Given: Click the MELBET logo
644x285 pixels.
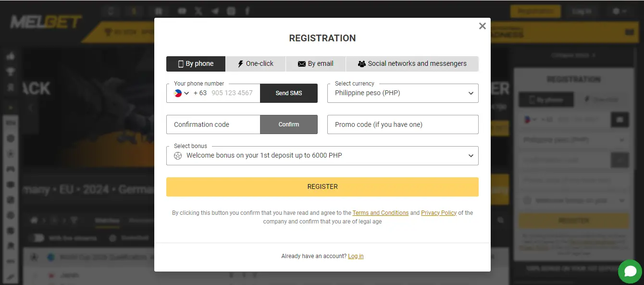Looking at the screenshot, I should coord(46,22).
